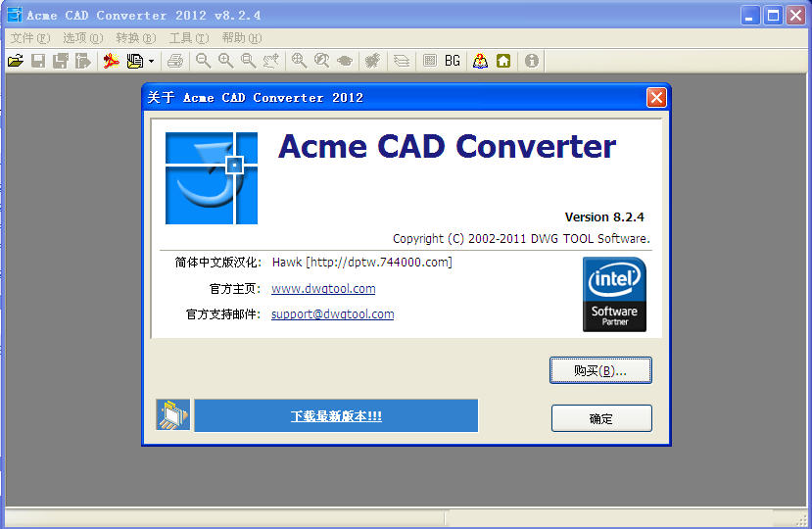Click the Save All multiple disks icon
Image resolution: width=812 pixels, height=529 pixels.
point(60,61)
